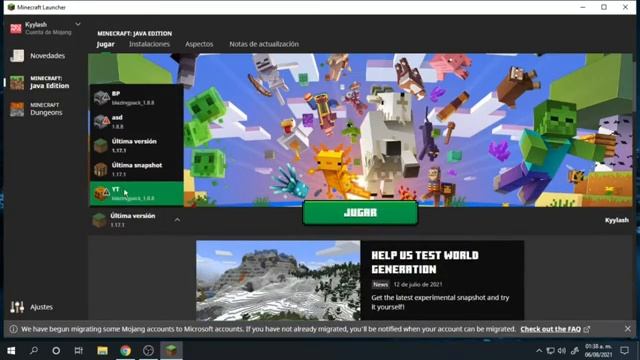640x360 pixels.
Task: Click the Kyylash player name label
Action: [x=616, y=220]
